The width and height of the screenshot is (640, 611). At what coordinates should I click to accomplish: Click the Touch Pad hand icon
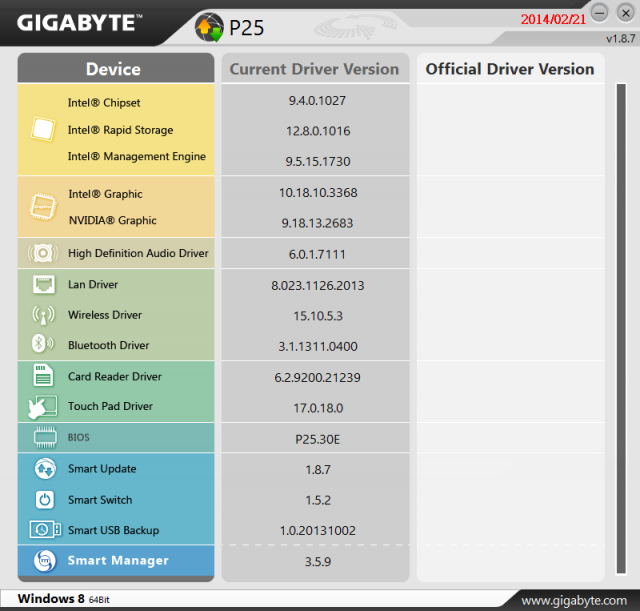click(43, 407)
